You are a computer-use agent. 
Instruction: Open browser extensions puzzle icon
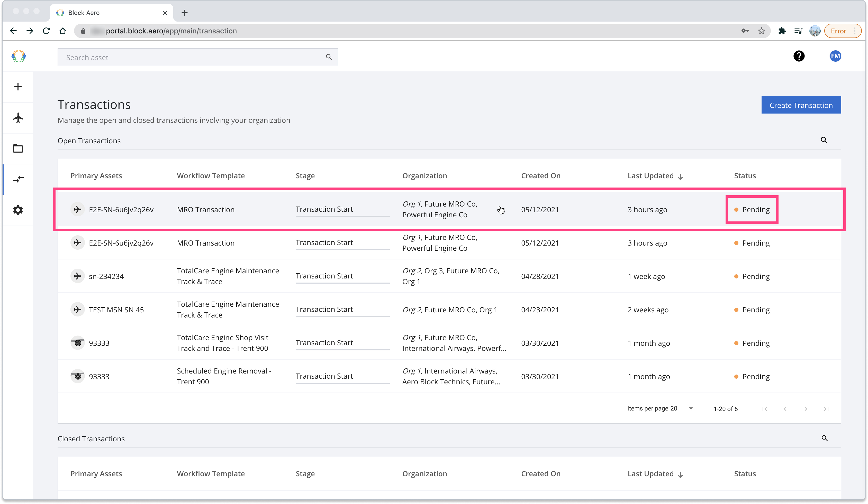[x=782, y=31]
